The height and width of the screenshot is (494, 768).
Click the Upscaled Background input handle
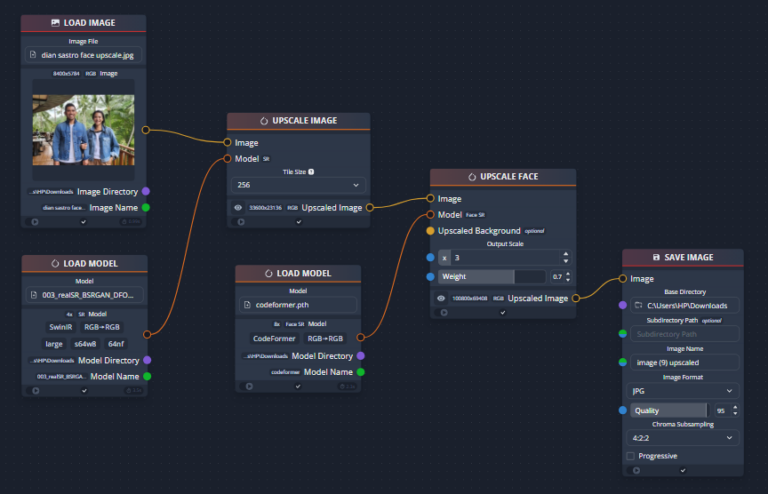pos(430,231)
